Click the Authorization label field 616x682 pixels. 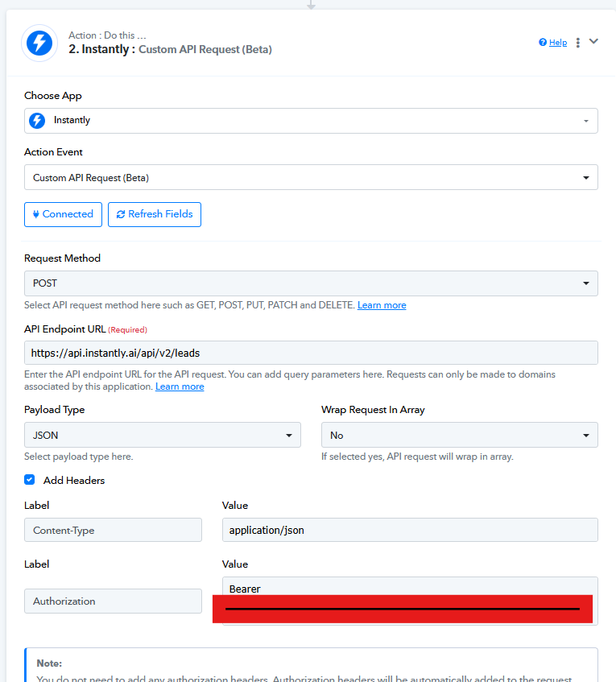point(113,601)
